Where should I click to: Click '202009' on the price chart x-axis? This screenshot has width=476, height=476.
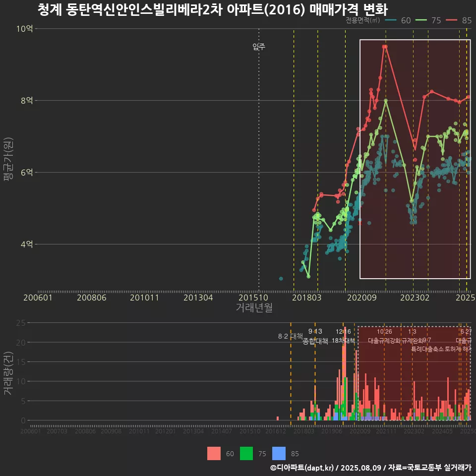coord(361,297)
